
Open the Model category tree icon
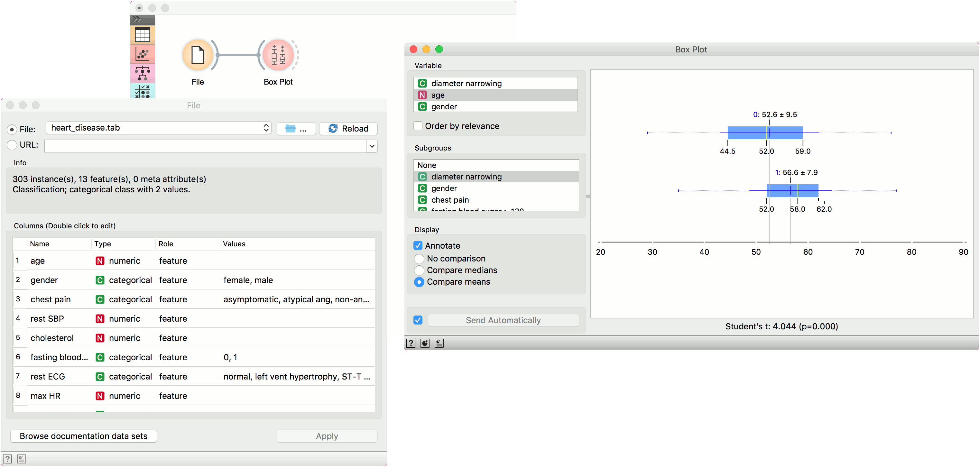143,73
